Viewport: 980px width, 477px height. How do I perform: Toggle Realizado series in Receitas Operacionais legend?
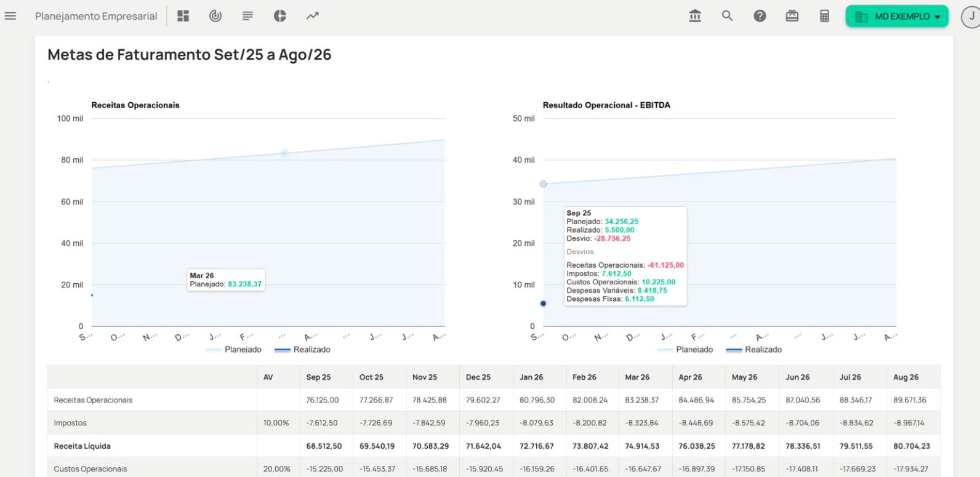tap(311, 350)
